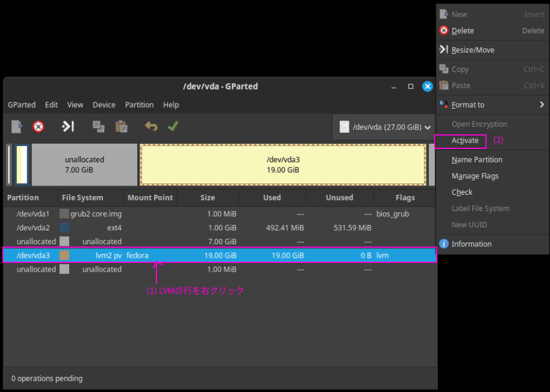Click the File System column header
This screenshot has width=550, height=392.
(x=91, y=198)
